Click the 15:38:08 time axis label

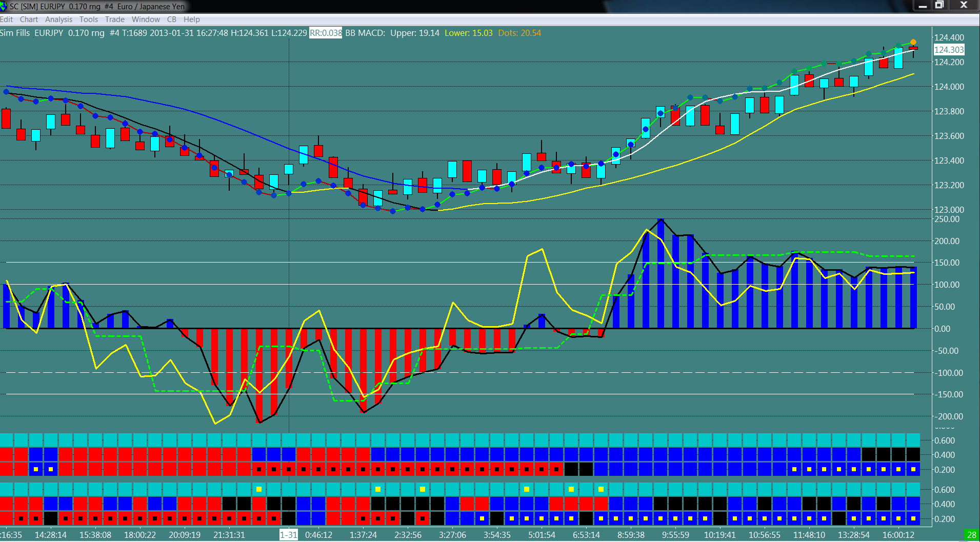coord(95,535)
